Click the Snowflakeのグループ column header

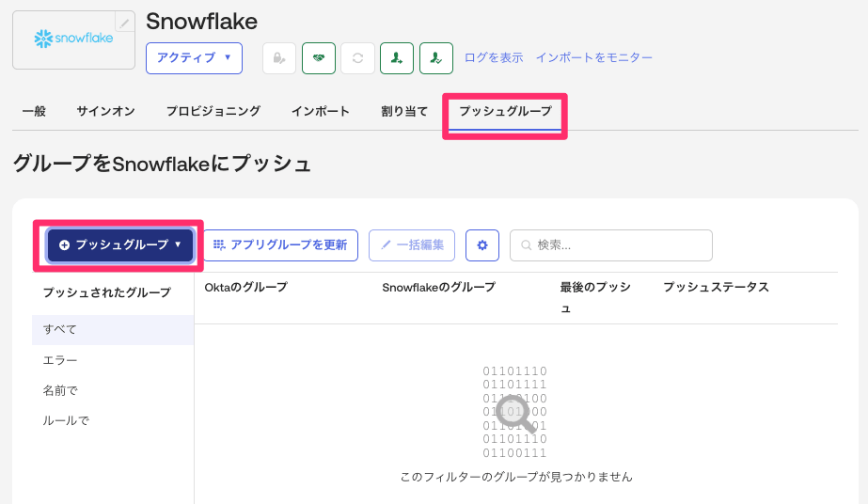tap(438, 287)
